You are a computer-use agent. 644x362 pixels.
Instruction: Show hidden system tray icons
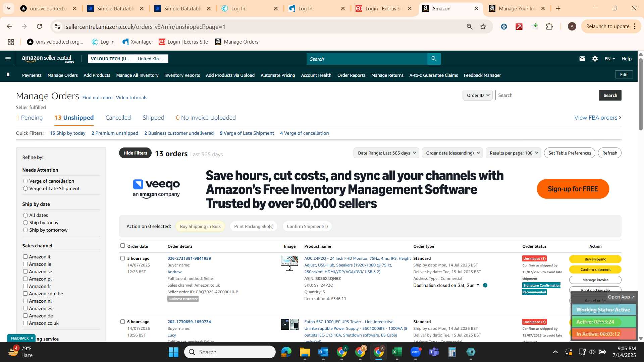coord(555,352)
